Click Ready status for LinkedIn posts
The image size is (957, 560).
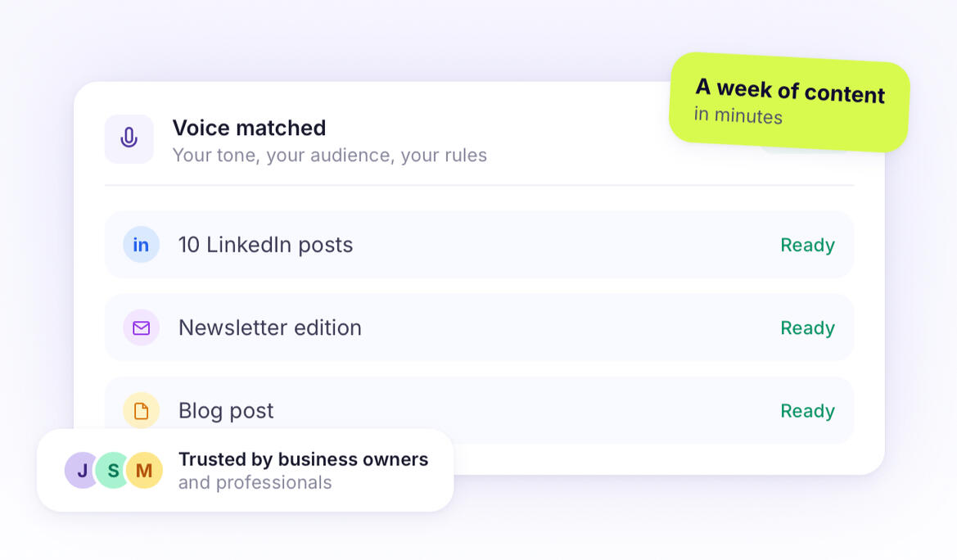[x=807, y=245]
